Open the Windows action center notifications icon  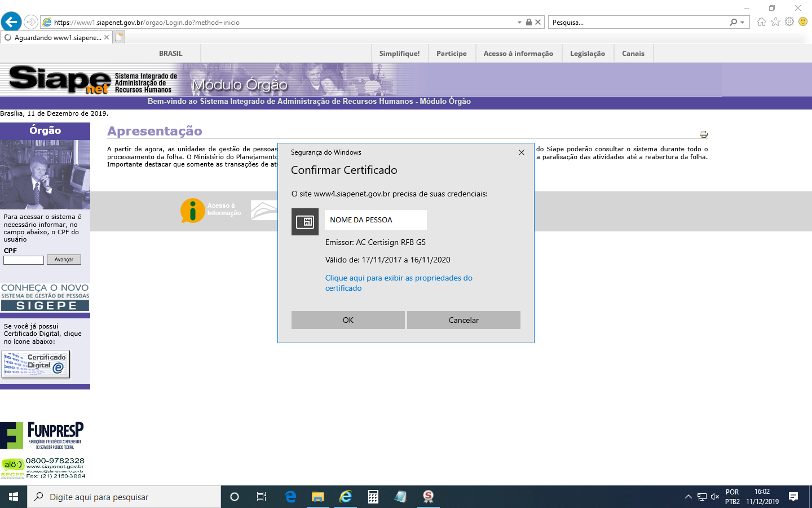click(793, 497)
